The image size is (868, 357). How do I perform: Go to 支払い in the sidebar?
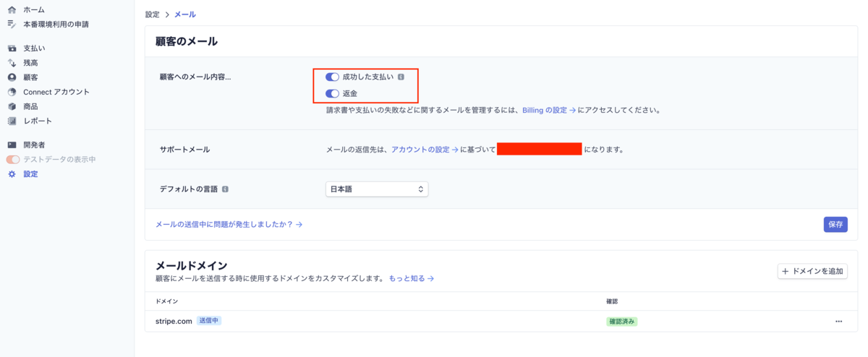[34, 48]
